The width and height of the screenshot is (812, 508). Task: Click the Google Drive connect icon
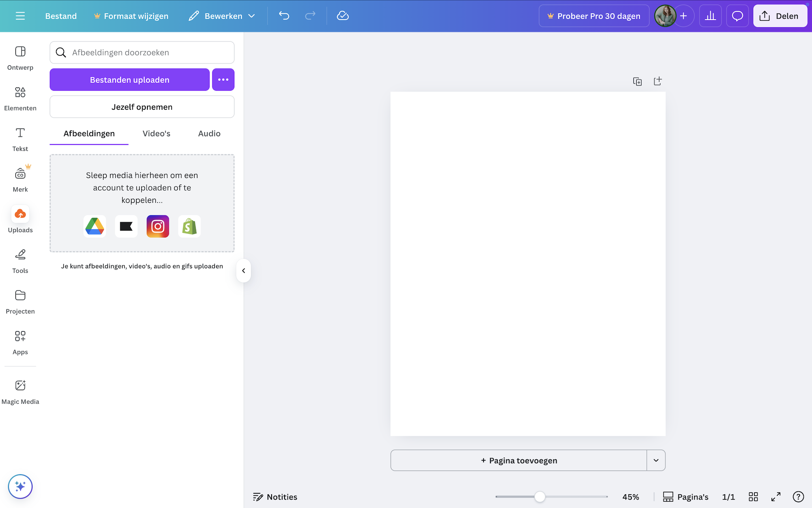point(95,226)
